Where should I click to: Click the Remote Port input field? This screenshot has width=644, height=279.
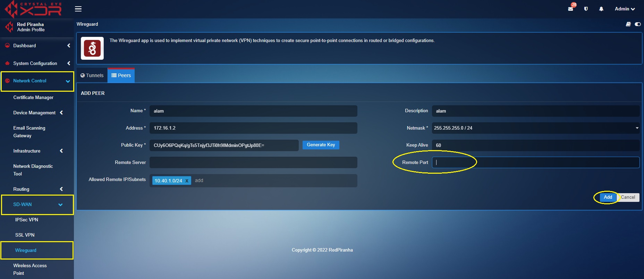point(536,162)
